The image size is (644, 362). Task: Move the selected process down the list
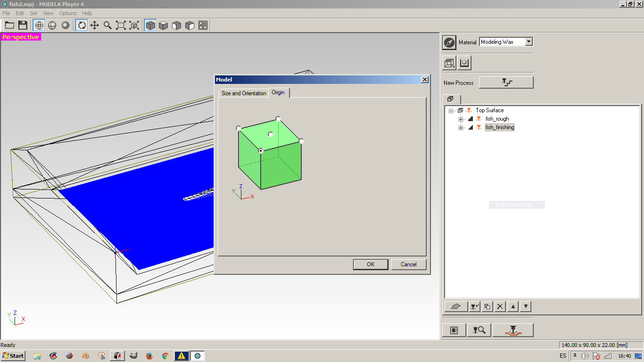(x=525, y=306)
